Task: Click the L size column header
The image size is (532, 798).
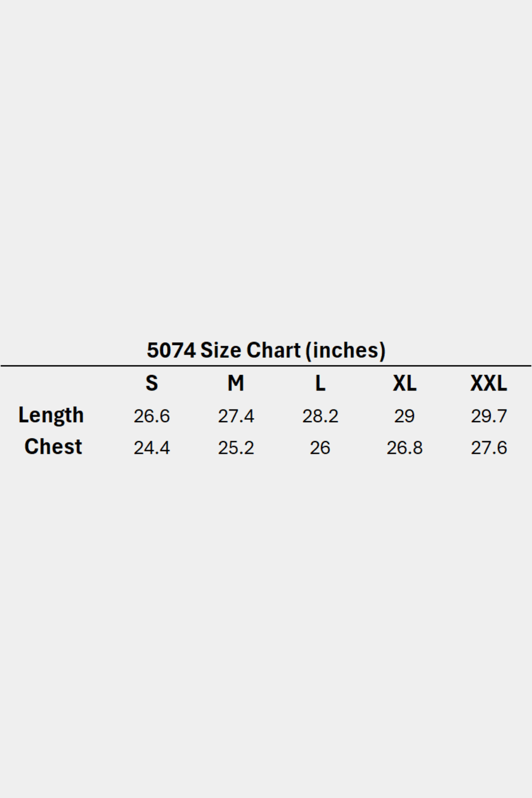Action: click(320, 383)
